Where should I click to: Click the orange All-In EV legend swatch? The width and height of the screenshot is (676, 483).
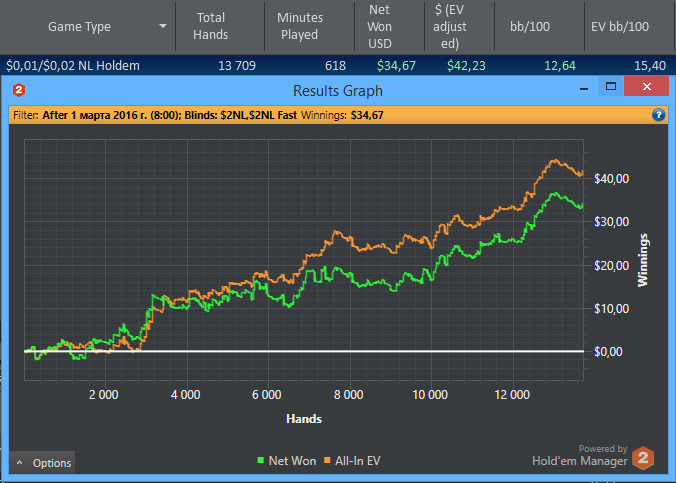tap(327, 460)
